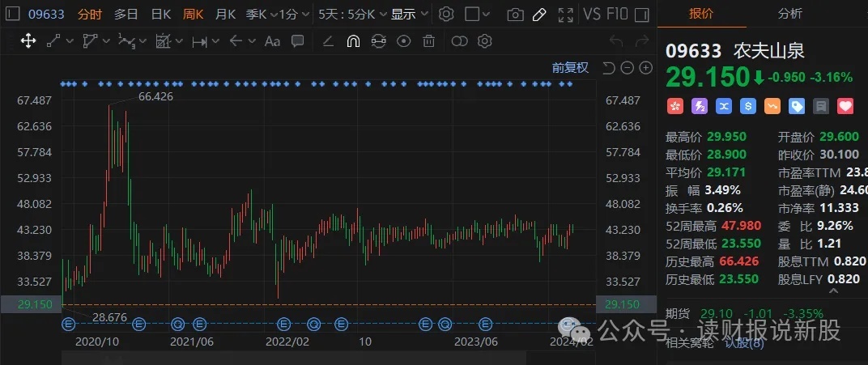This screenshot has width=868, height=365.
Task: Enter fullscreen chart mode
Action: pos(566,15)
